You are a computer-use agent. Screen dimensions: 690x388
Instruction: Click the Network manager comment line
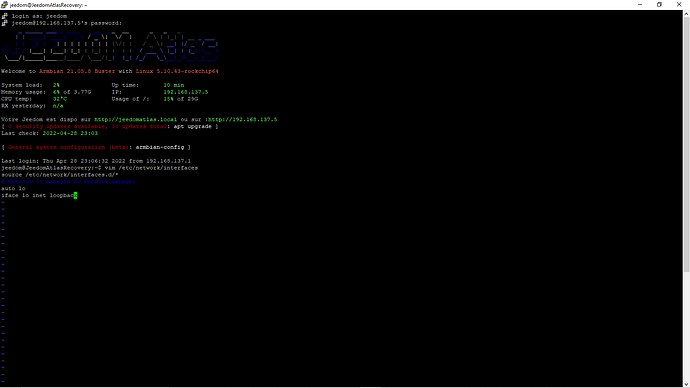coord(68,182)
